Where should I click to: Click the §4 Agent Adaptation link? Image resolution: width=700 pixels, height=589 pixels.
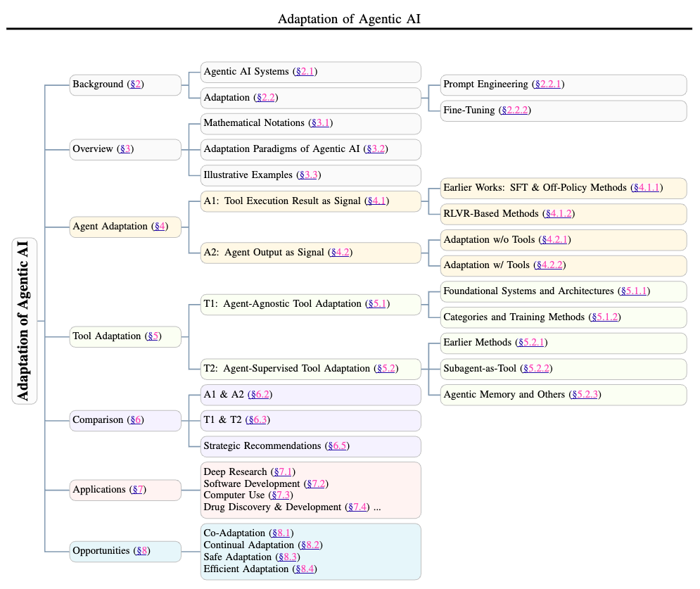[160, 227]
